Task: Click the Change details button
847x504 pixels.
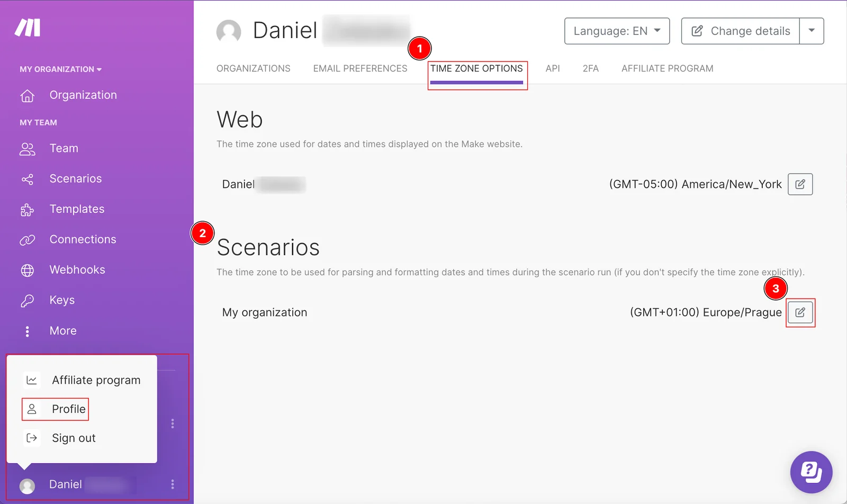Action: pyautogui.click(x=741, y=31)
